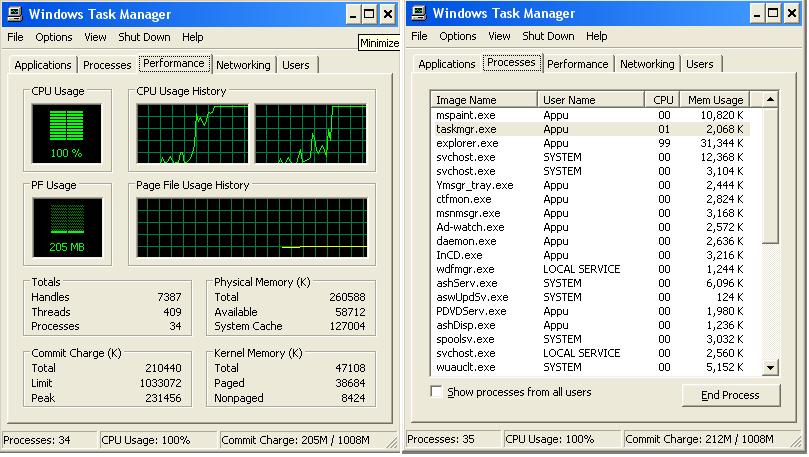Click Handles value 7387 in Totals

point(169,297)
